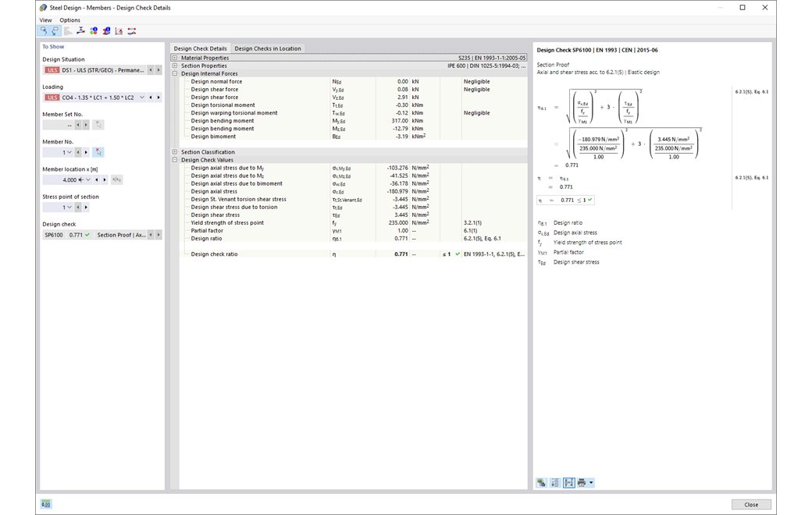Click the backward jump arrow in the toolbar
812x515 pixels.
pos(45,30)
